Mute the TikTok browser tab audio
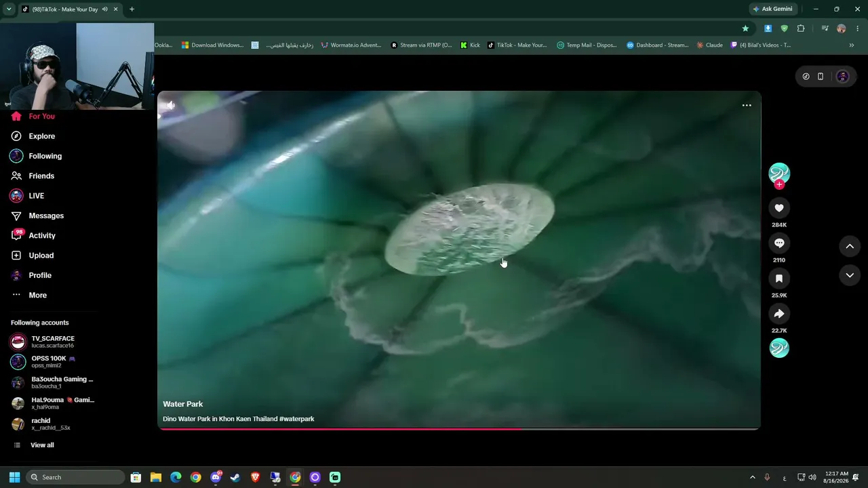 tap(104, 9)
